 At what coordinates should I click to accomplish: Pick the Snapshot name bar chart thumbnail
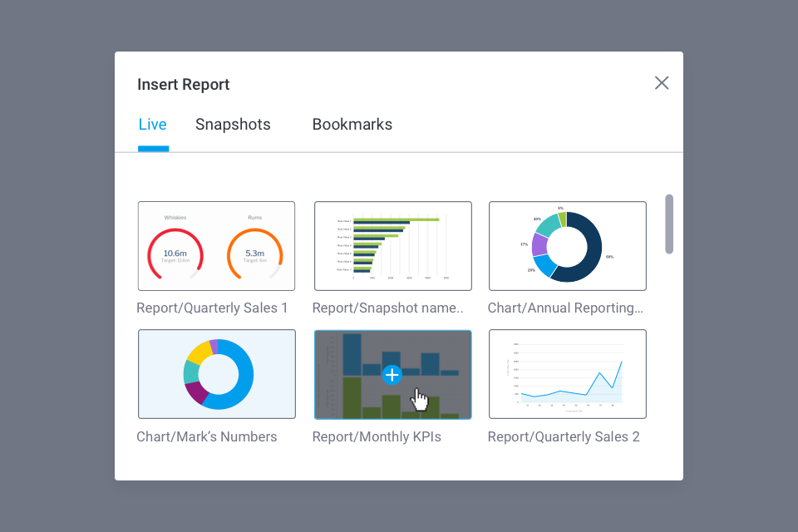pyautogui.click(x=392, y=246)
